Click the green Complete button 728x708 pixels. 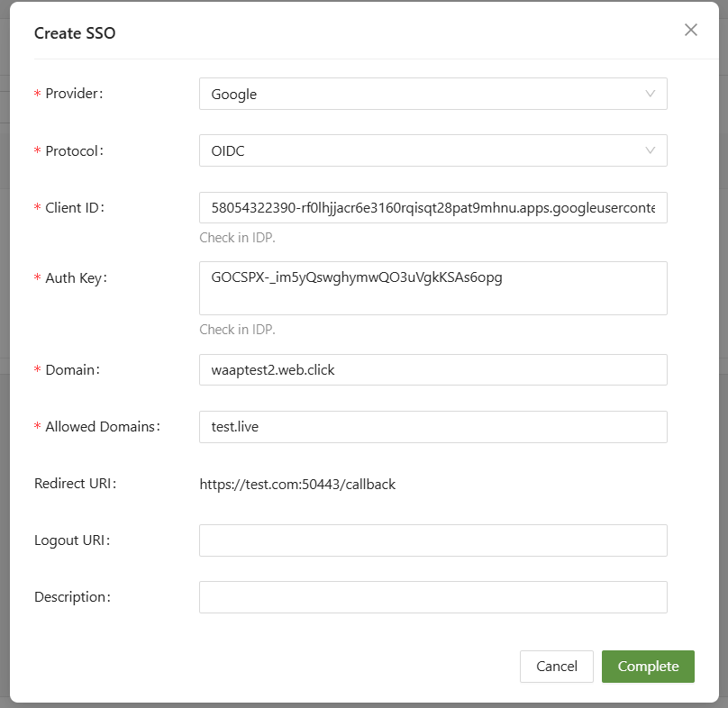pyautogui.click(x=648, y=667)
